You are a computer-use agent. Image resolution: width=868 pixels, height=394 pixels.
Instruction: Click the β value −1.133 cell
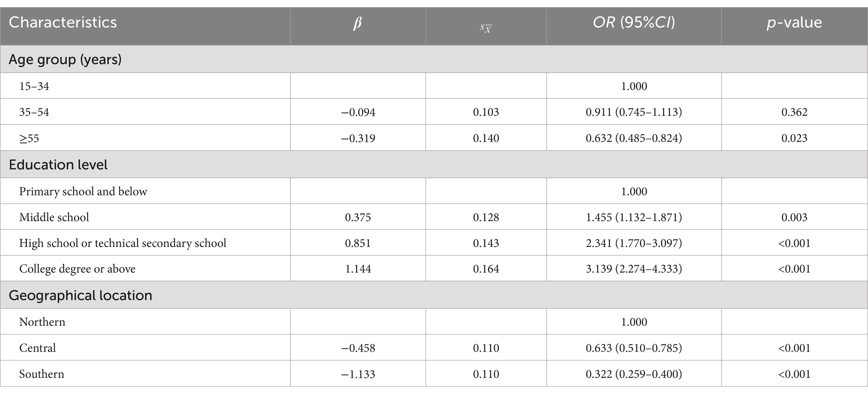[358, 374]
